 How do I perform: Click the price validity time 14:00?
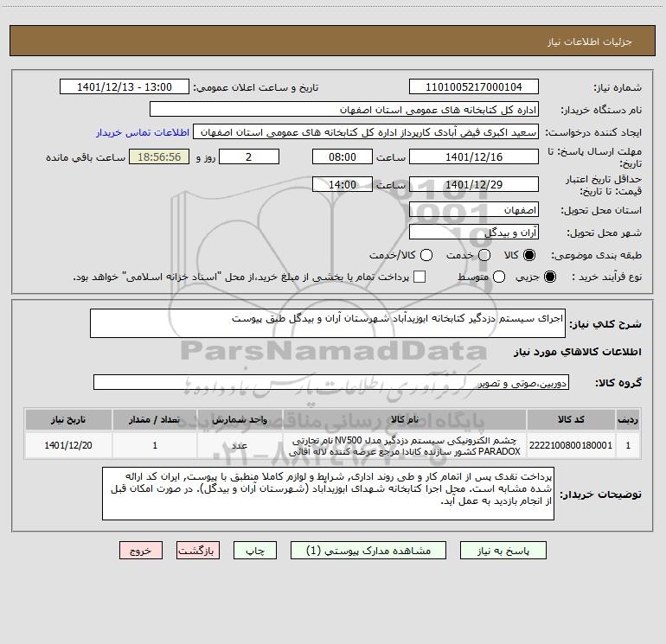coord(343,184)
